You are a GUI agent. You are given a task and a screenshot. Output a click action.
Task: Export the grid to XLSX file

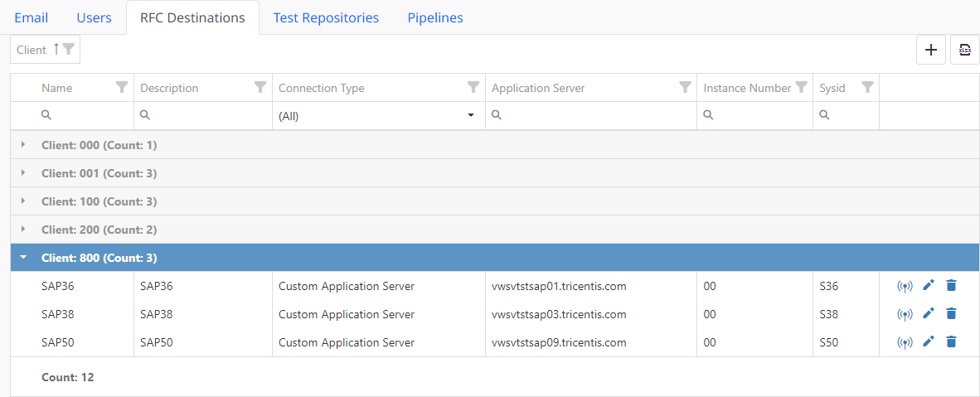click(x=965, y=50)
